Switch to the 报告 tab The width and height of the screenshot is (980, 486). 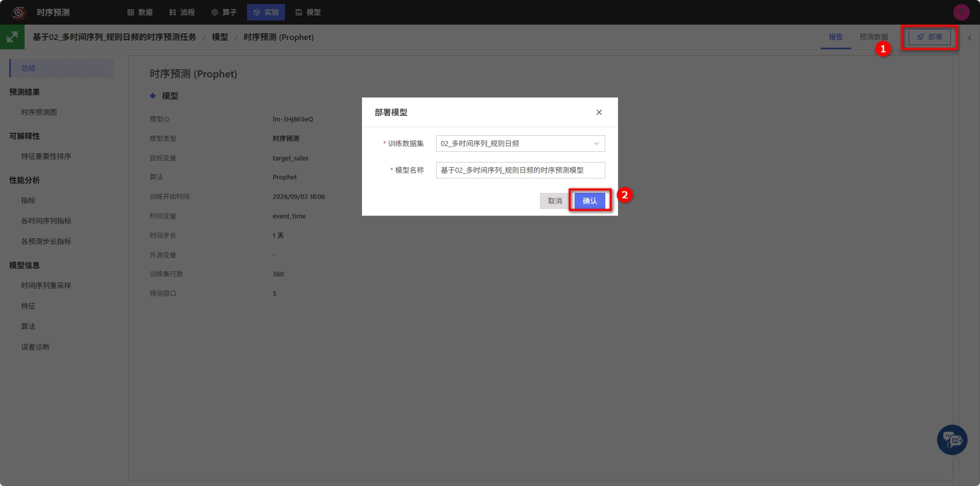pos(835,37)
